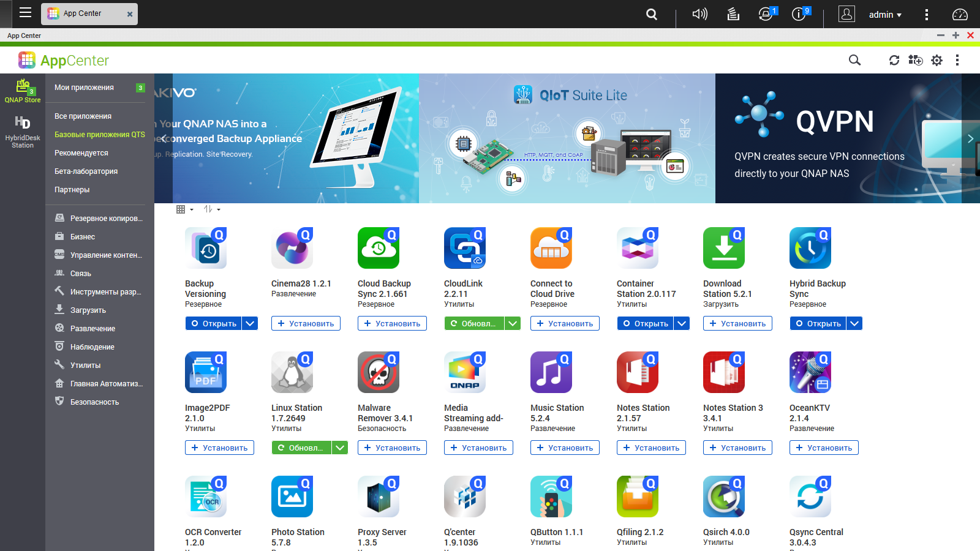980x551 pixels.
Task: Open the Malware Remover icon
Action: coord(379,372)
